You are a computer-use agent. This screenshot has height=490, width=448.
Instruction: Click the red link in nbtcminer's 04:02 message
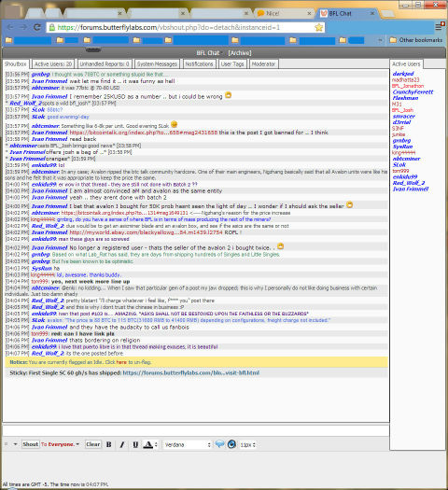(124, 213)
